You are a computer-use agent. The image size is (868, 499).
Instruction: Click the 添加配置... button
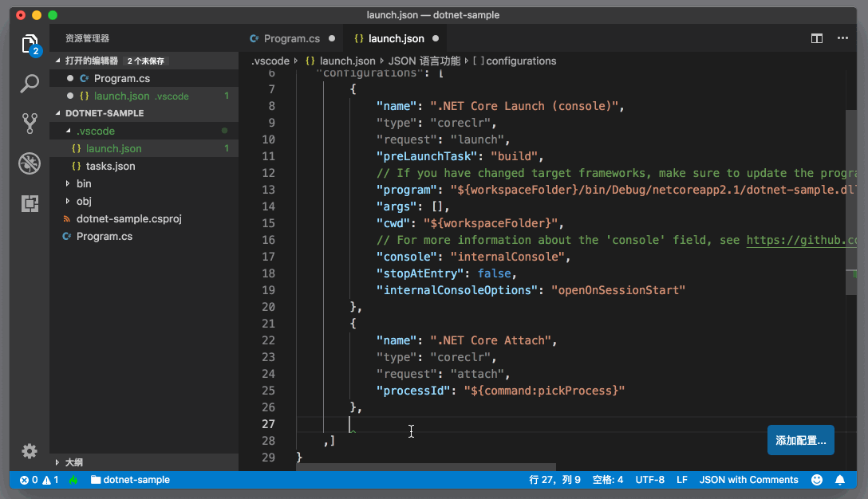tap(800, 440)
